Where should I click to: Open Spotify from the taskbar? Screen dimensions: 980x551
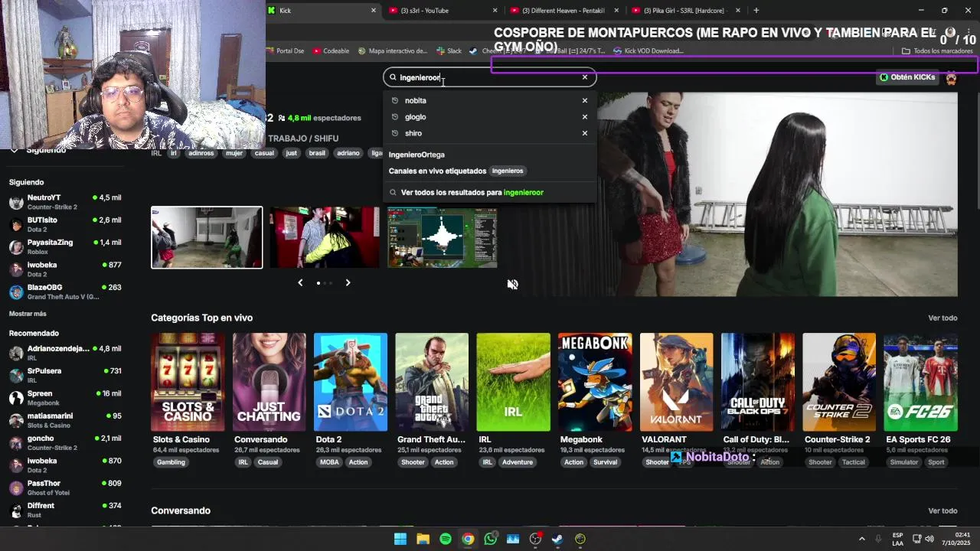pos(446,539)
